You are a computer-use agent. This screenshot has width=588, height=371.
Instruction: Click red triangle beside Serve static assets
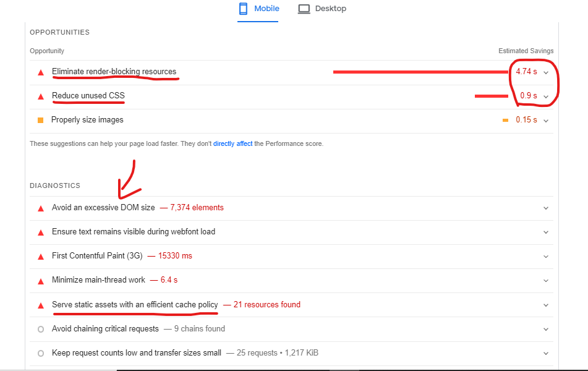point(41,305)
